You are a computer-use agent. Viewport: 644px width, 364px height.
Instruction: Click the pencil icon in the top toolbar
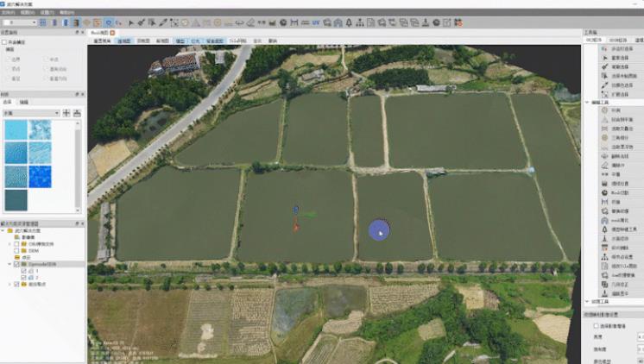[163, 22]
